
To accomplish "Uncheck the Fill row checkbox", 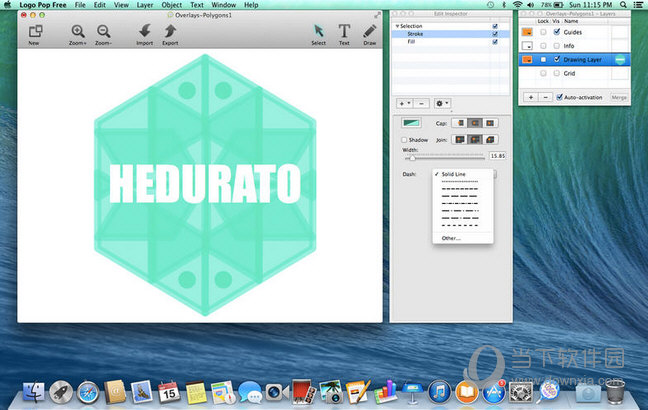I will pyautogui.click(x=495, y=42).
